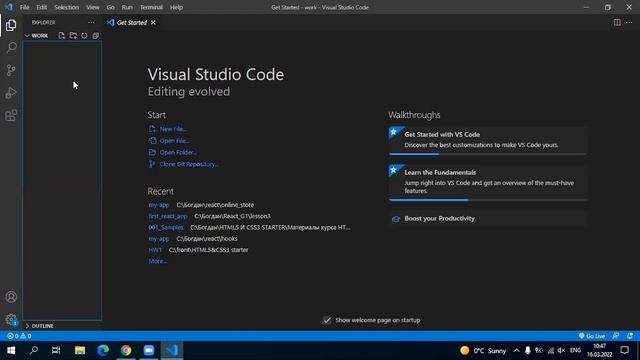Open editor More Actions ellipsis
Viewport: 640px width, 360px height.
point(629,22)
